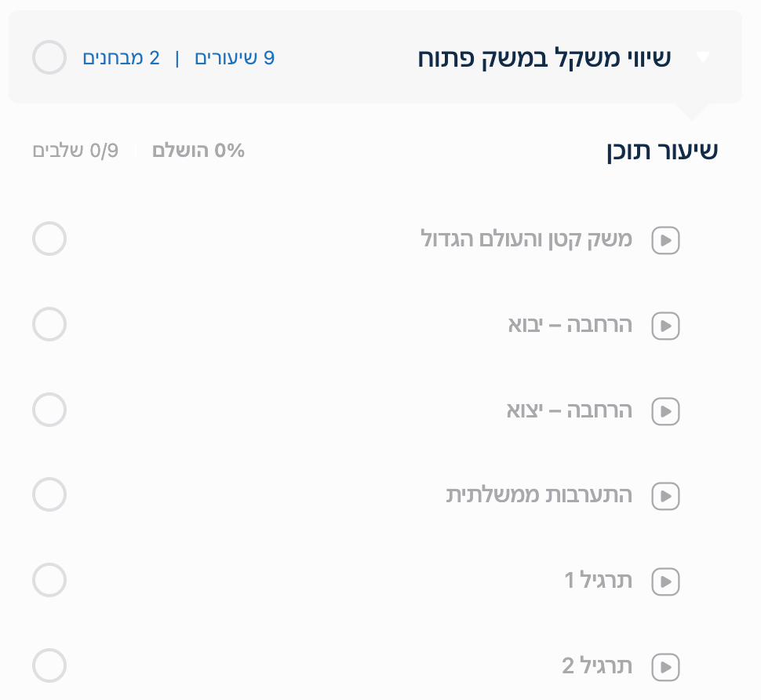This screenshot has width=761, height=700.
Task: Click the video icon beside 'הרחבה – יצוא'
Action: coord(665,411)
